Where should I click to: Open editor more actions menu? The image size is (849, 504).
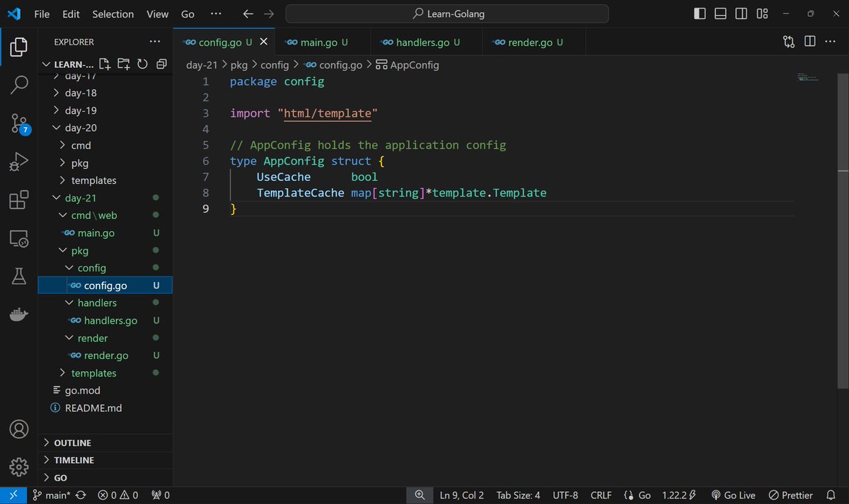coord(830,42)
